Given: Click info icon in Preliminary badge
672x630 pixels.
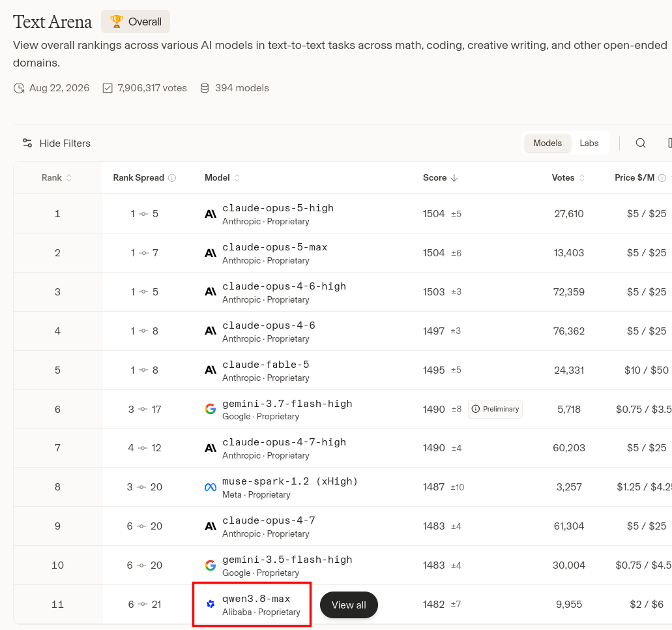Looking at the screenshot, I should [476, 409].
